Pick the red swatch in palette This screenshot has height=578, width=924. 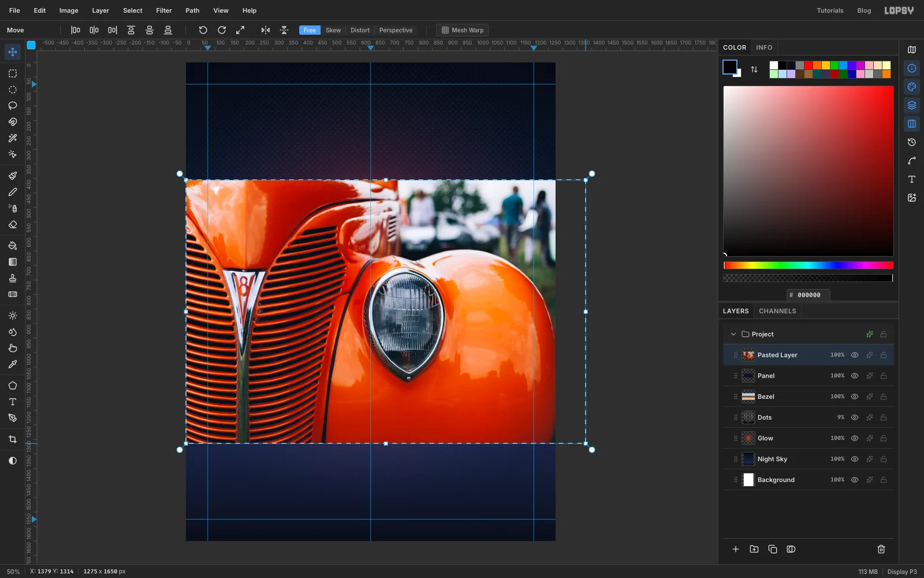click(x=808, y=65)
